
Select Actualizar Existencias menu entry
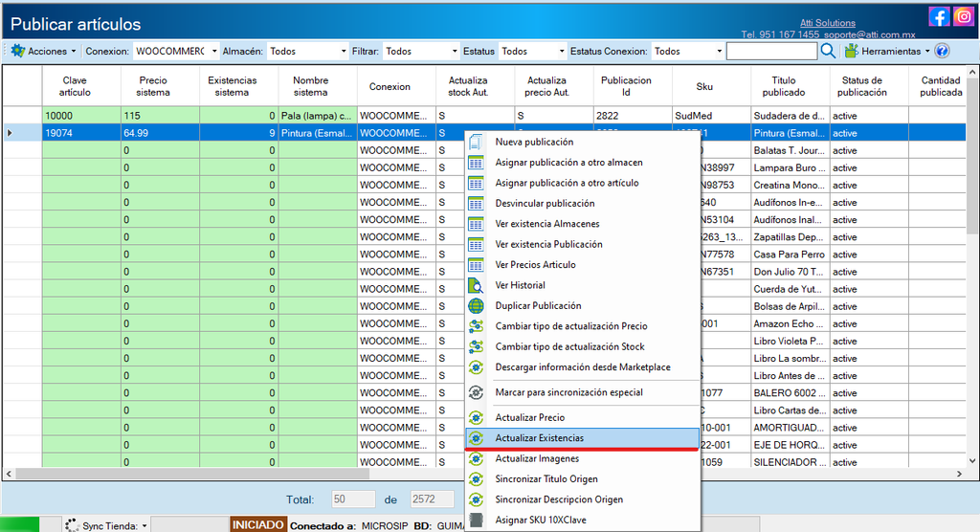583,438
